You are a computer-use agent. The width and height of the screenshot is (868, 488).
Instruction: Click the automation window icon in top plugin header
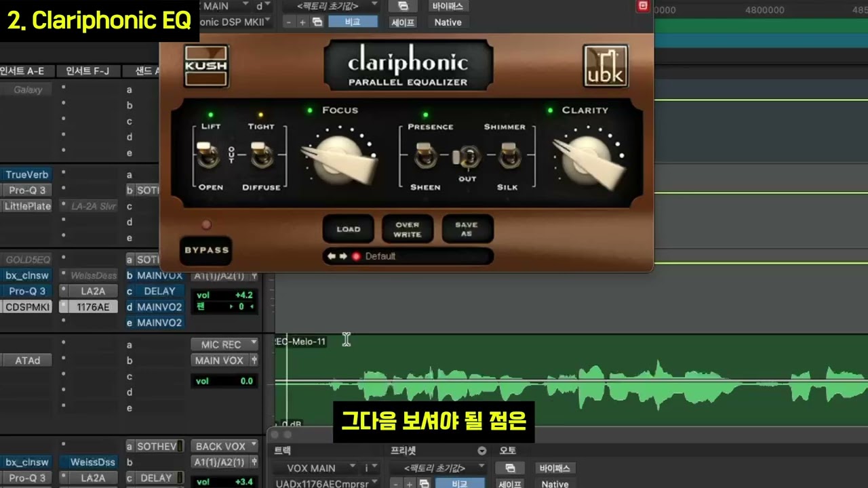(403, 6)
